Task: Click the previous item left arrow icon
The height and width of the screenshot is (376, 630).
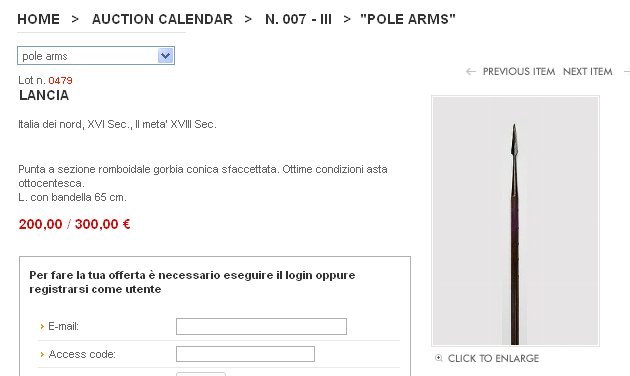Action: (x=470, y=72)
